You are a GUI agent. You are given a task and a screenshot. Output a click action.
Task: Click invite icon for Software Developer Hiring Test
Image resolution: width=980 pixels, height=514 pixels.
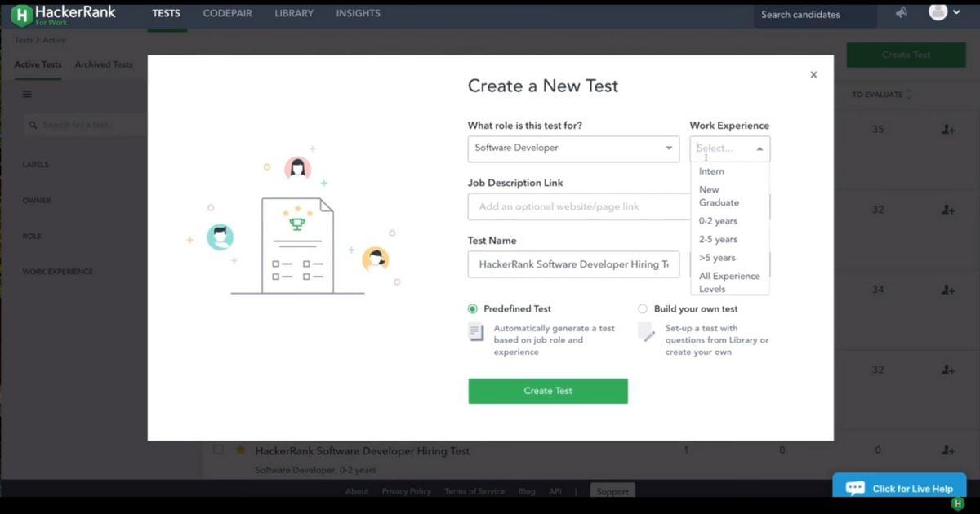(947, 450)
